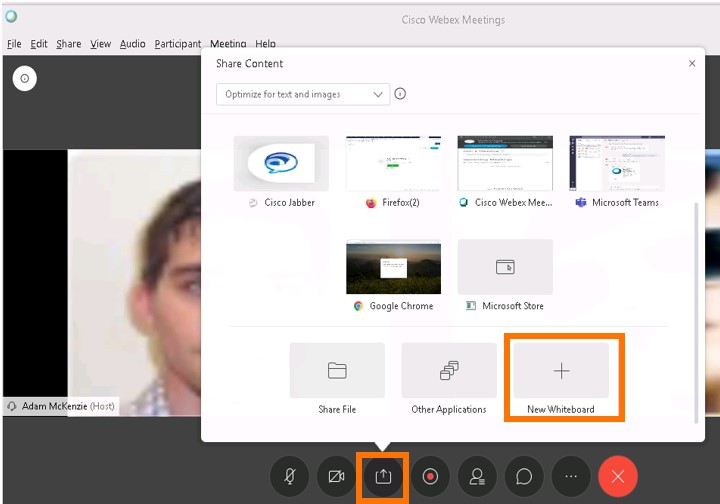Open the View menu
The height and width of the screenshot is (504, 720).
coord(101,44)
